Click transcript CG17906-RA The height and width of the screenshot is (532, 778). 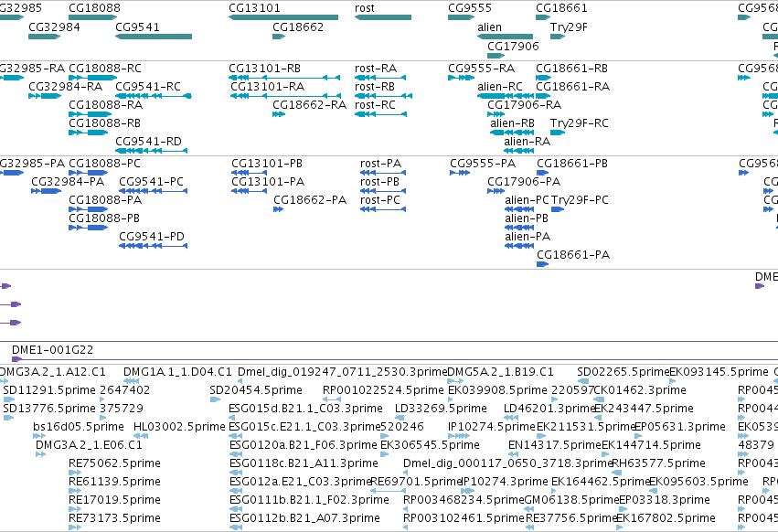point(525,105)
